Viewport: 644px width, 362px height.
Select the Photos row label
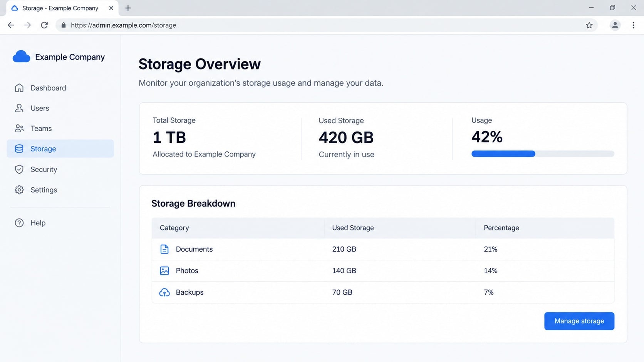(187, 271)
